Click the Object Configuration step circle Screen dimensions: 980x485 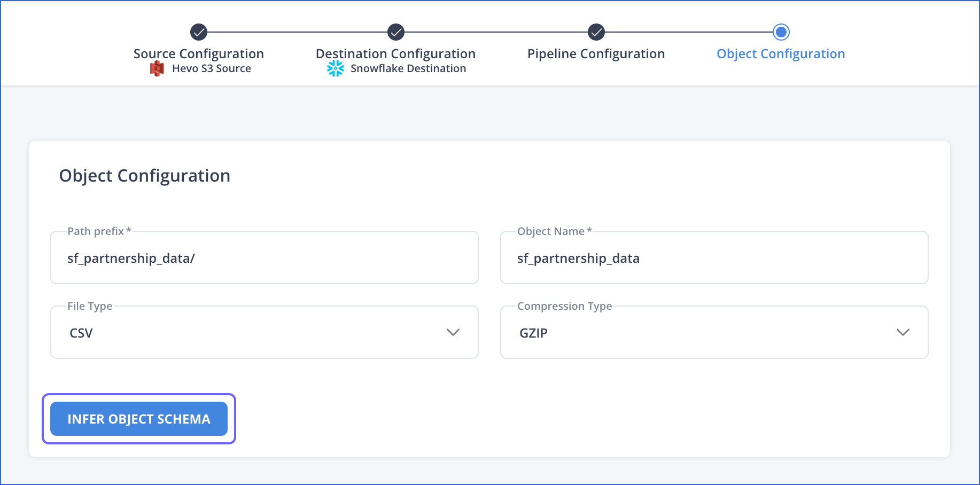781,32
